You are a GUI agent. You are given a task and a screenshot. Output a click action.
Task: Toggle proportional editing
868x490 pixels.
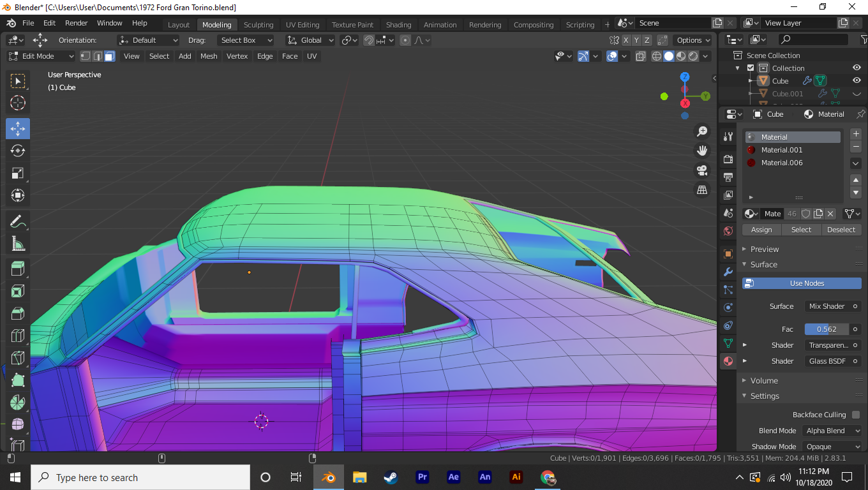(x=405, y=40)
